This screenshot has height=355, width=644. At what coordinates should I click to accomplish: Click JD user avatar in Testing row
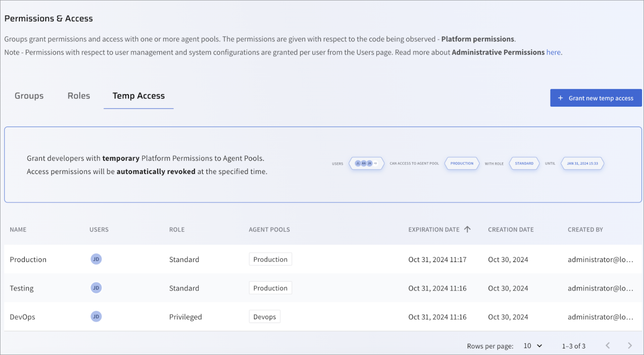click(x=96, y=288)
